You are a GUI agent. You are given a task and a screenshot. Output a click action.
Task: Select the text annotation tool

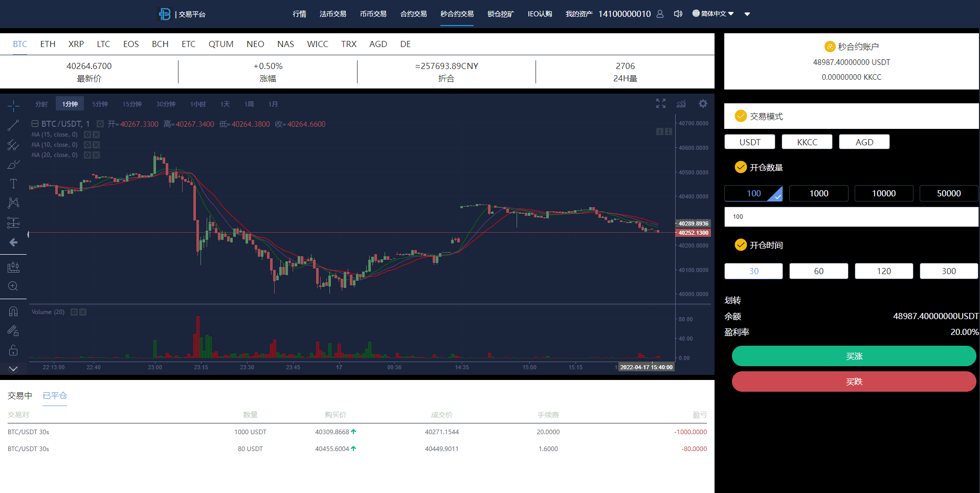(13, 184)
